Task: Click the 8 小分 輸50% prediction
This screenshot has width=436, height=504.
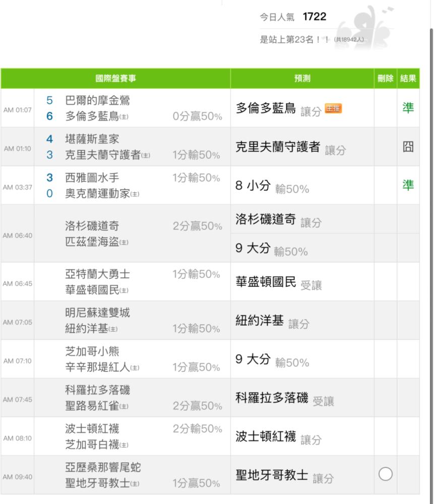Action: (x=272, y=186)
